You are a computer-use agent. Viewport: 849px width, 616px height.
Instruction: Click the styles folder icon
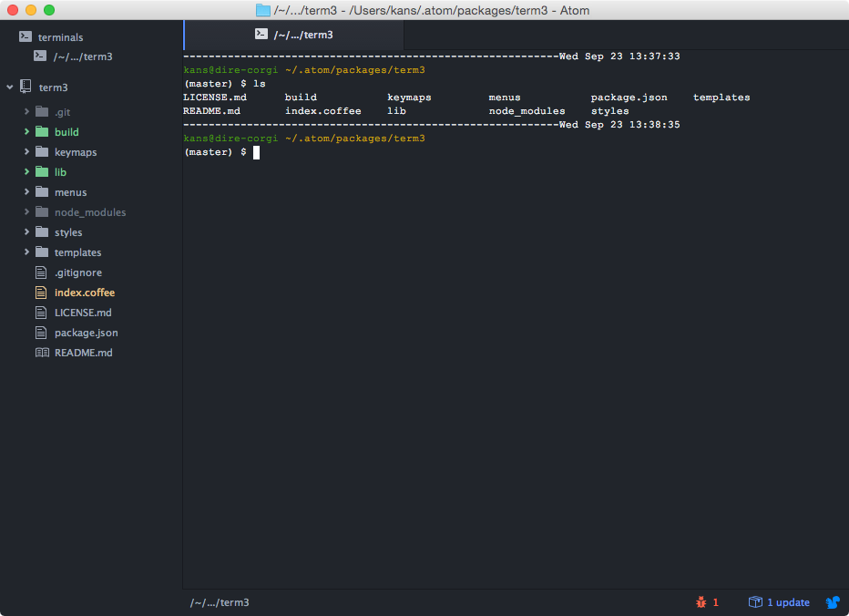pyautogui.click(x=42, y=231)
